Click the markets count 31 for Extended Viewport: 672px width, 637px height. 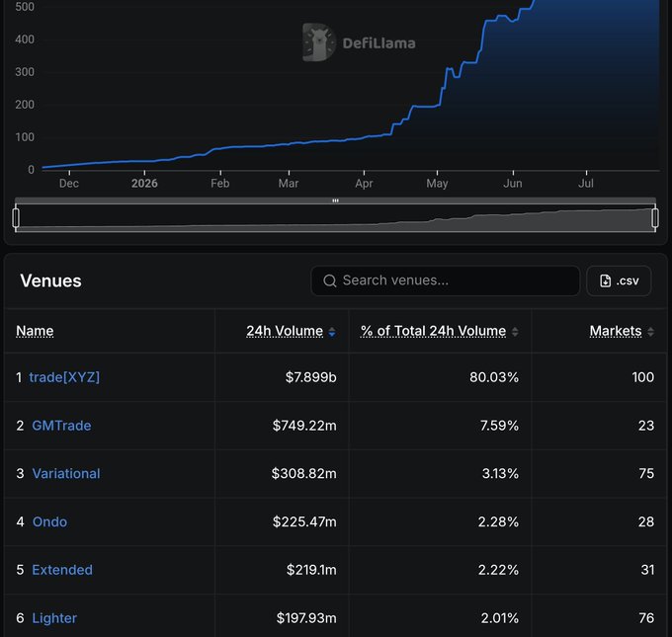[x=647, y=570]
